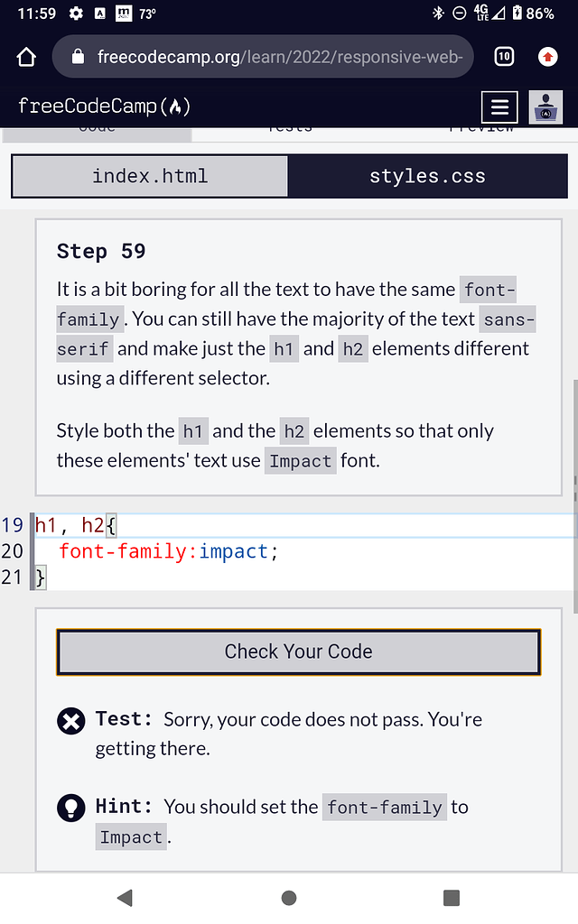Tap the settings gear in status bar
This screenshot has width=578, height=924.
point(76,14)
